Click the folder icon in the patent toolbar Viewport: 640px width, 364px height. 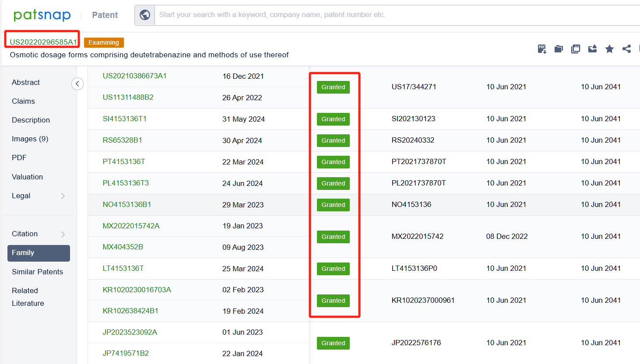[559, 49]
